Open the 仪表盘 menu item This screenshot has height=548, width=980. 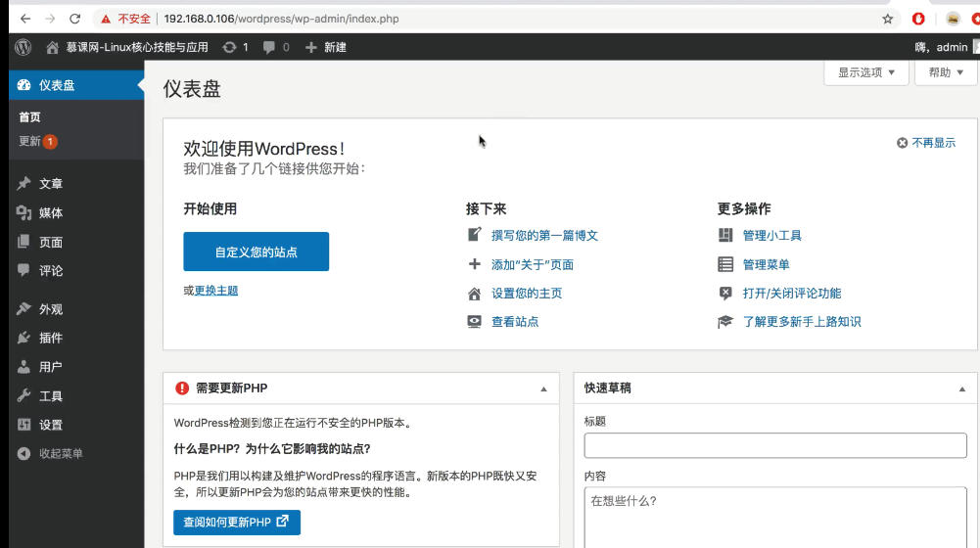(x=76, y=85)
